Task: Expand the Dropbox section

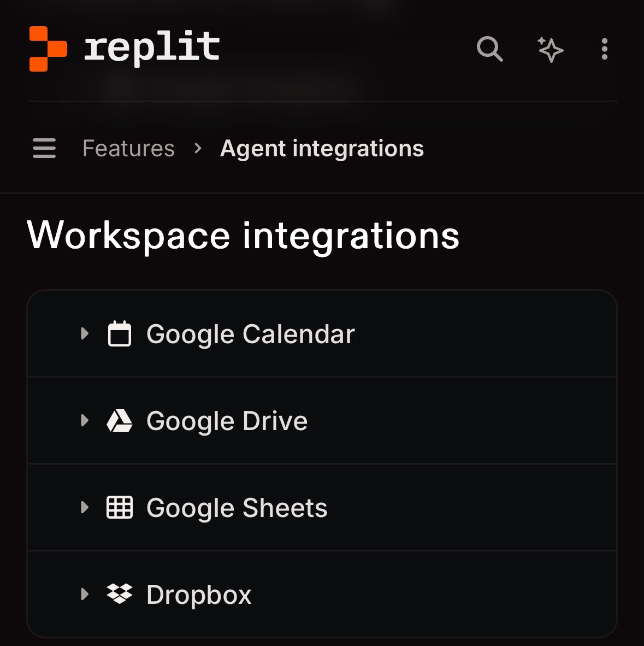Action: [x=85, y=594]
